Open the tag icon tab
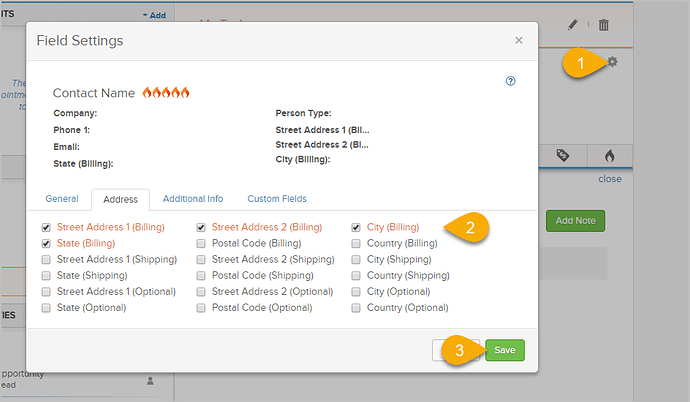Viewport: 690px width, 402px height. [563, 155]
